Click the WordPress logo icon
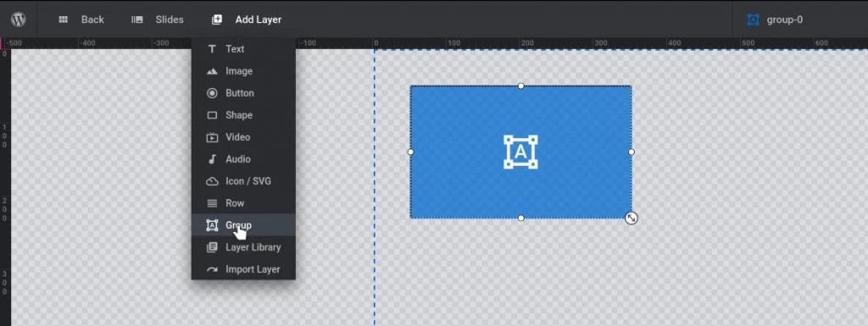 (19, 19)
